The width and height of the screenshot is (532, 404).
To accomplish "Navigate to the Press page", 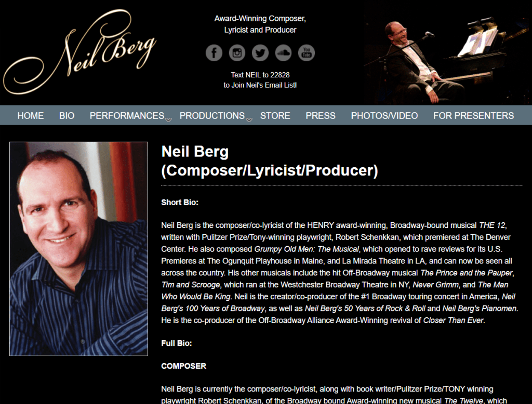I will (321, 116).
